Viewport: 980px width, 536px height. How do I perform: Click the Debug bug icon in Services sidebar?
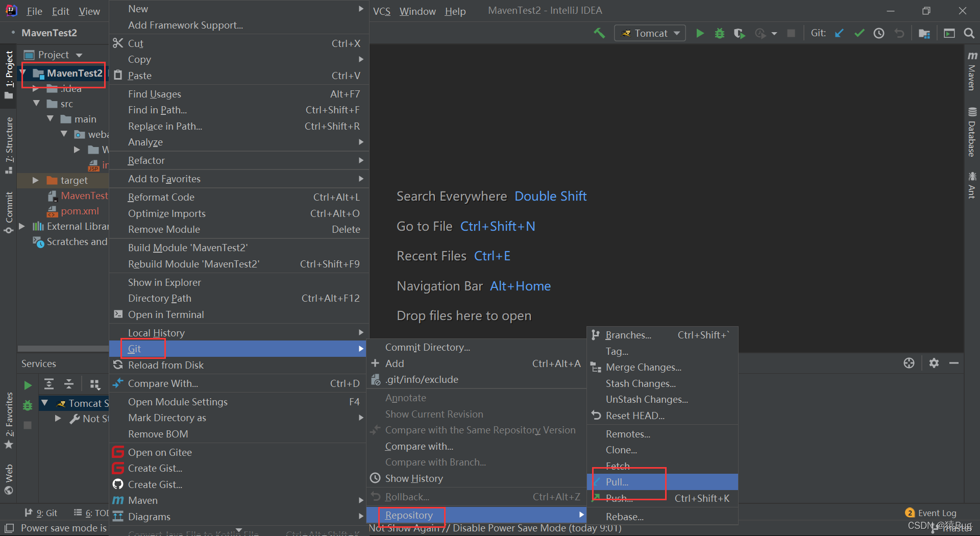(x=28, y=405)
